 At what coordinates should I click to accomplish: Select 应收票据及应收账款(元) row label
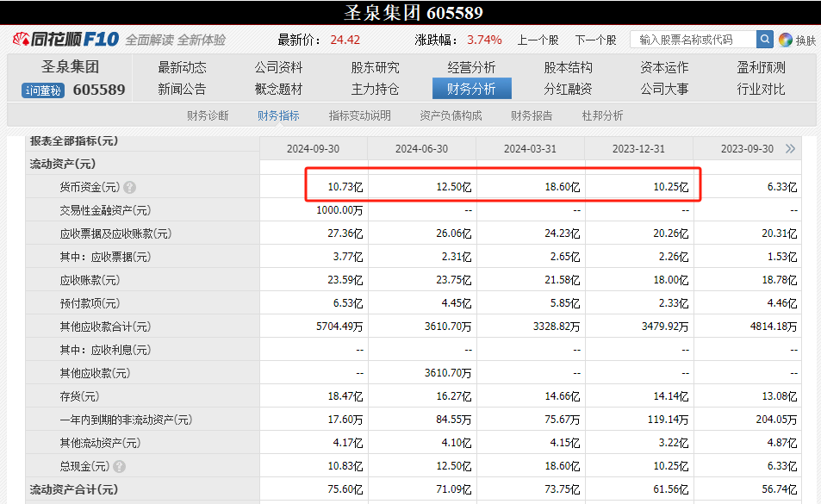115,233
